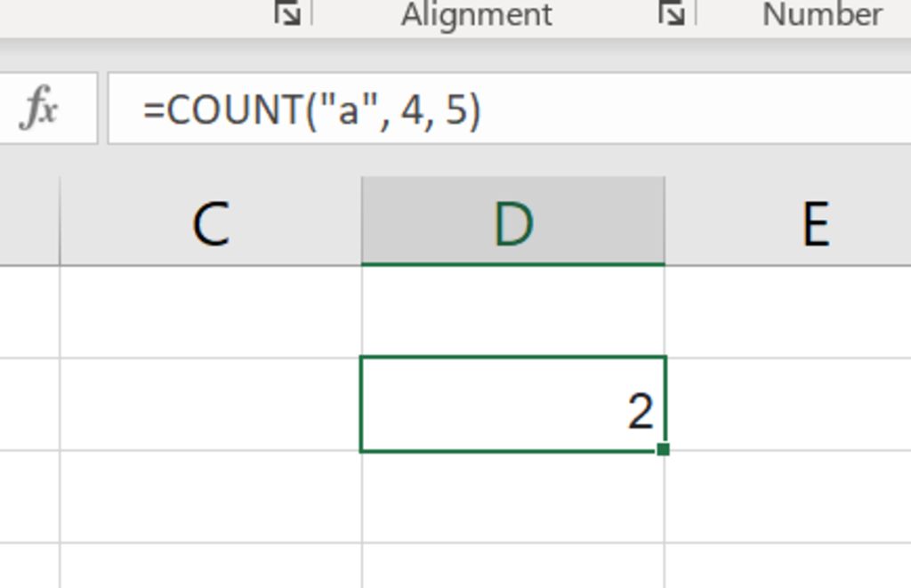Select the column C cell left of the 2
Image resolution: width=911 pixels, height=588 pixels.
(210, 404)
